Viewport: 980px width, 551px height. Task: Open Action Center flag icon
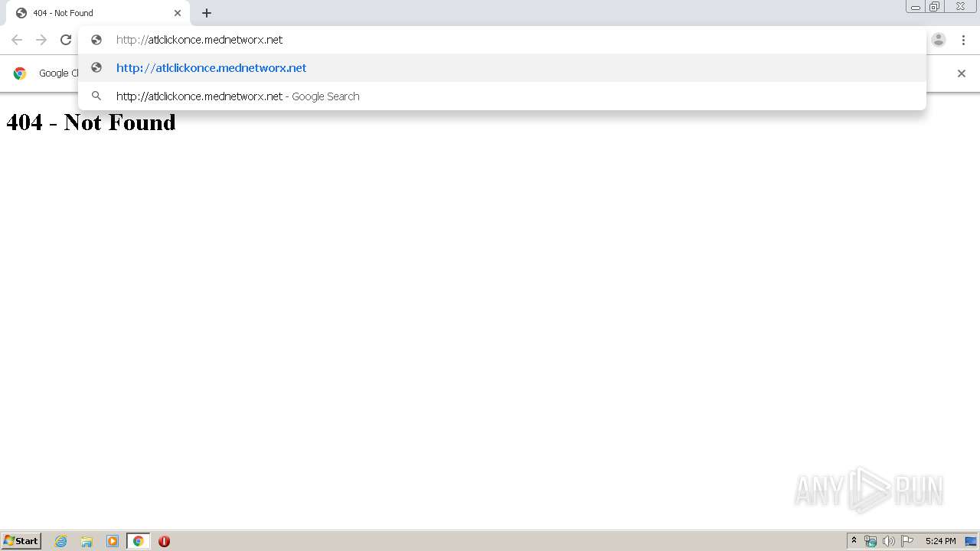(907, 541)
